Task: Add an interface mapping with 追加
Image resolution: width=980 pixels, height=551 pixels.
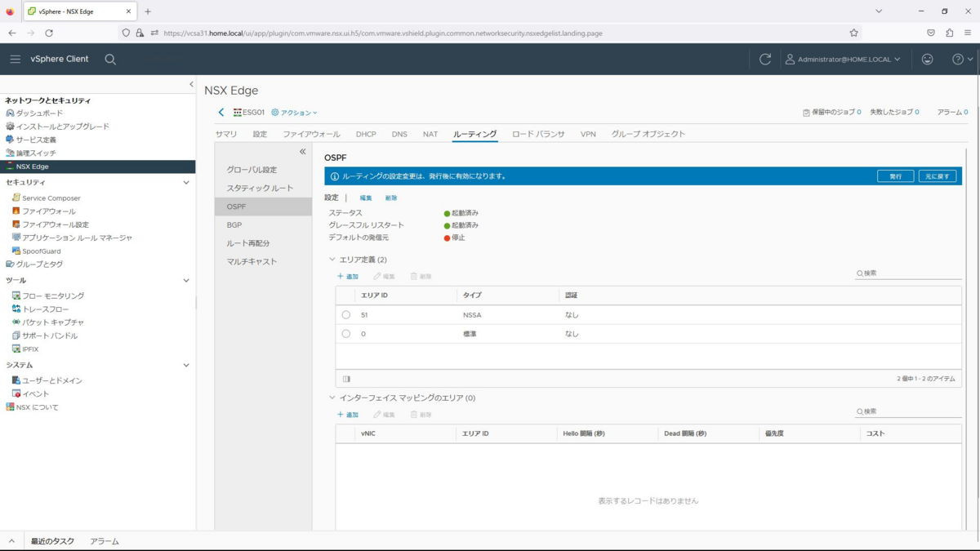Action: pyautogui.click(x=348, y=415)
